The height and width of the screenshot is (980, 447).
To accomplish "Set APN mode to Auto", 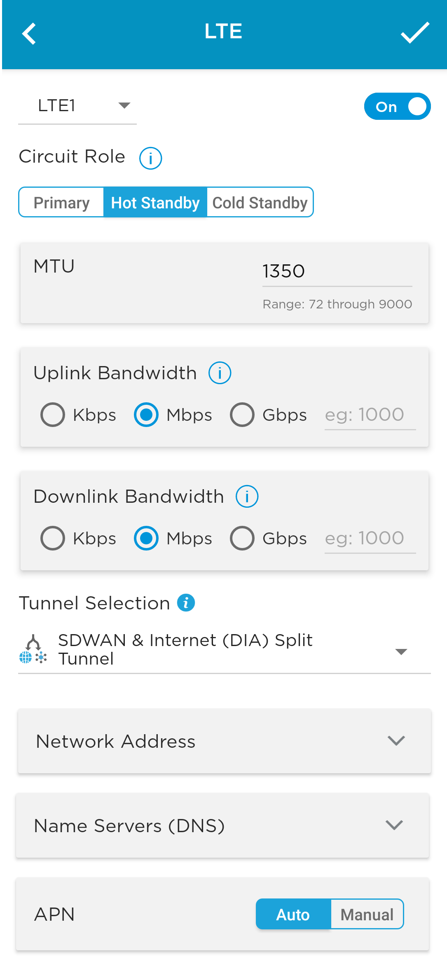I will tap(293, 915).
